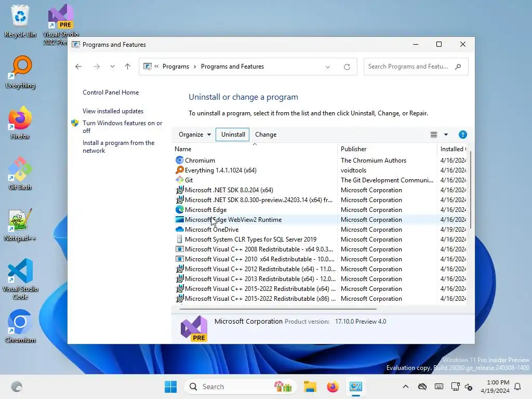532x399 pixels.
Task: Select Microsoft Visual C++ 2012 Redistributable (x64)
Action: pyautogui.click(x=321, y=269)
